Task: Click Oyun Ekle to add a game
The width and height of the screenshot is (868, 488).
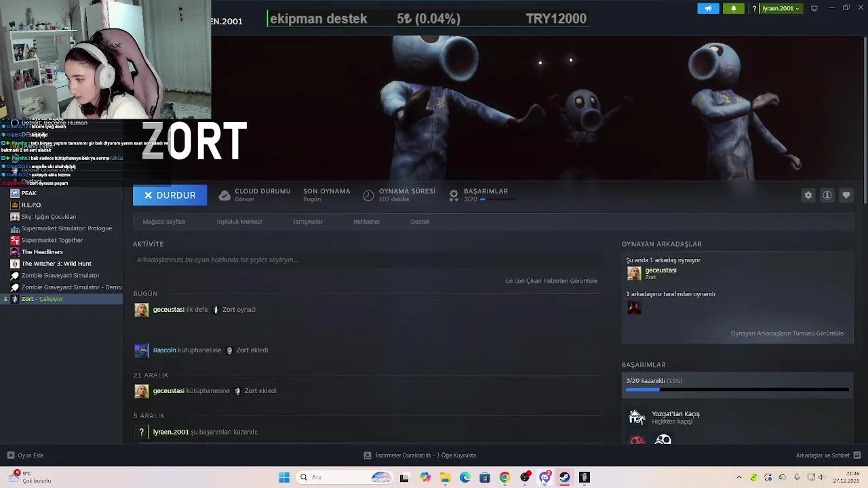Action: tap(25, 455)
